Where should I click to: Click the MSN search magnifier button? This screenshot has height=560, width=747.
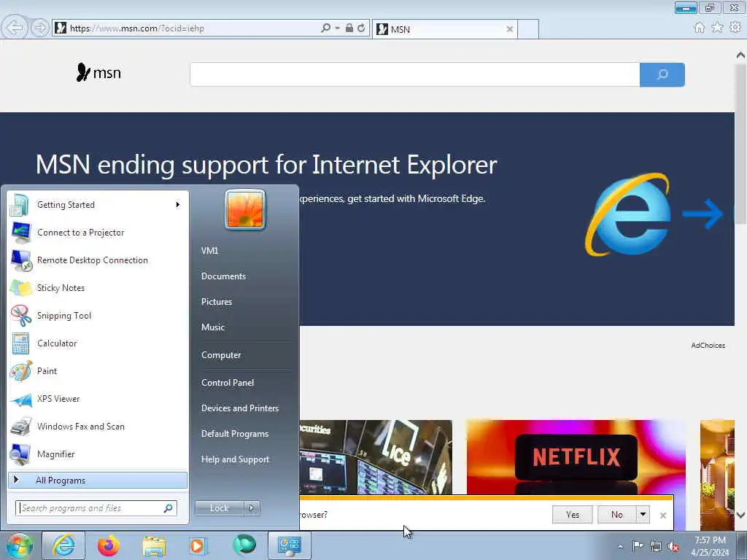pos(662,74)
